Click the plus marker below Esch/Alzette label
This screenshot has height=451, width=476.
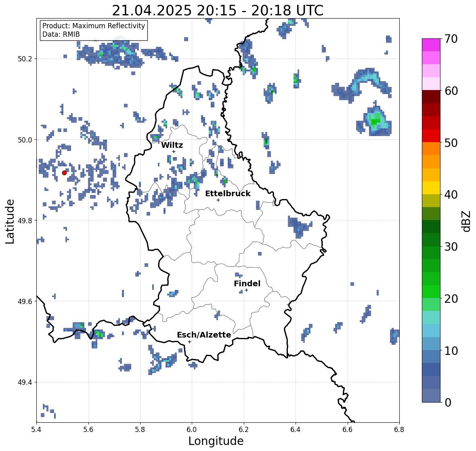[189, 342]
